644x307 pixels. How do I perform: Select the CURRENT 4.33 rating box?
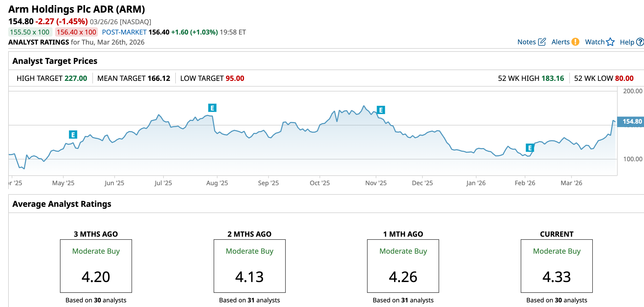pos(556,266)
